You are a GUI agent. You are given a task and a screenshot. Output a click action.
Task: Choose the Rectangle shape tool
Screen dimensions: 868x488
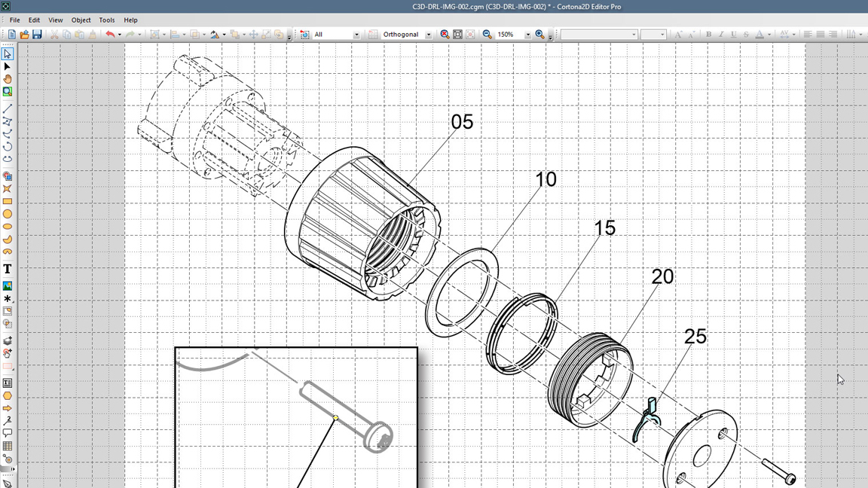tap(8, 202)
